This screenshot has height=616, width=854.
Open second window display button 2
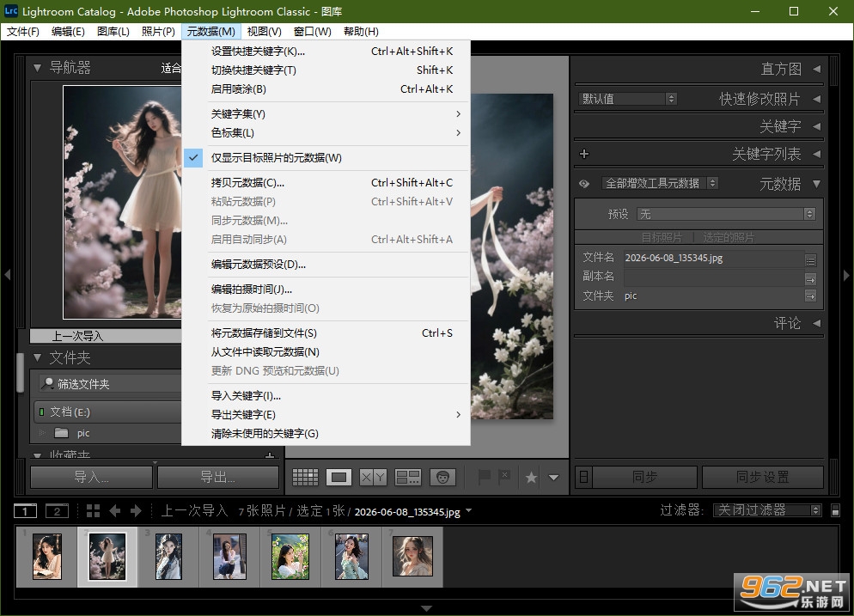pos(57,511)
